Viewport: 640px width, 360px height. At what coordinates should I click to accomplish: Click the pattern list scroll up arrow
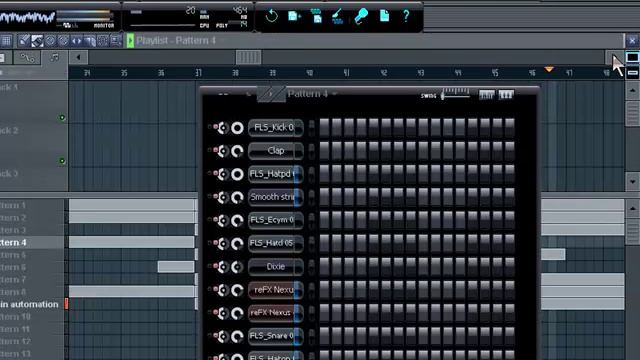click(633, 209)
